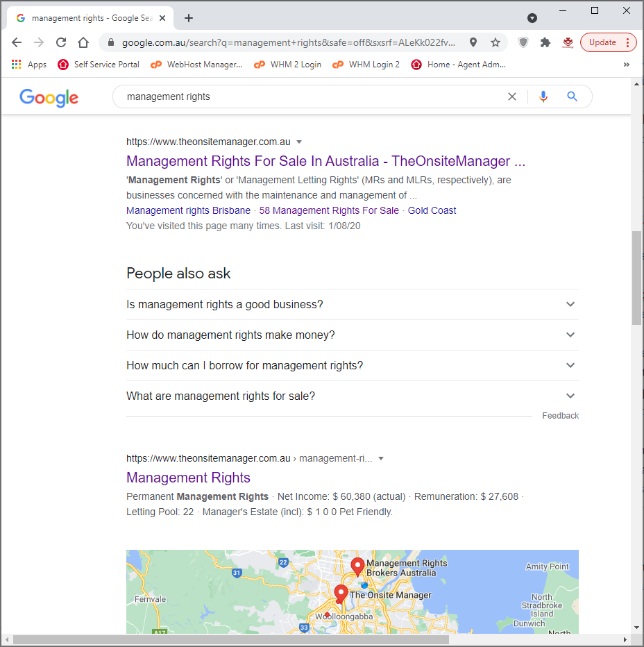644x647 pixels.
Task: Maximize the Chrome window
Action: click(595, 10)
